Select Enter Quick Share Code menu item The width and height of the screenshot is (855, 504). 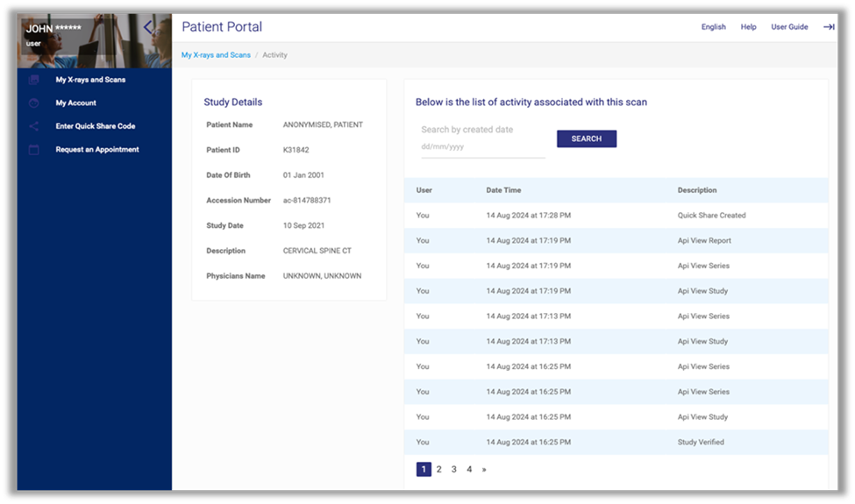[95, 126]
